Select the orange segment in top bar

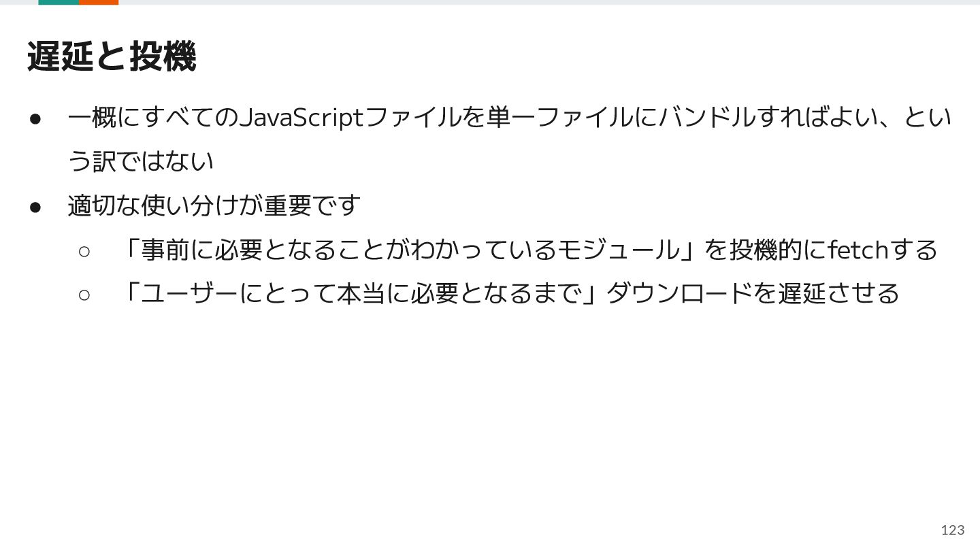[x=99, y=3]
